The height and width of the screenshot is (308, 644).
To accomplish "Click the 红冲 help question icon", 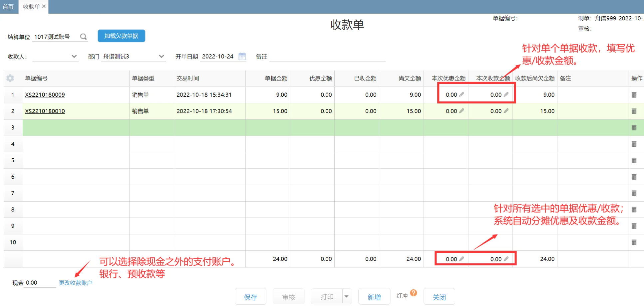I will click(414, 293).
